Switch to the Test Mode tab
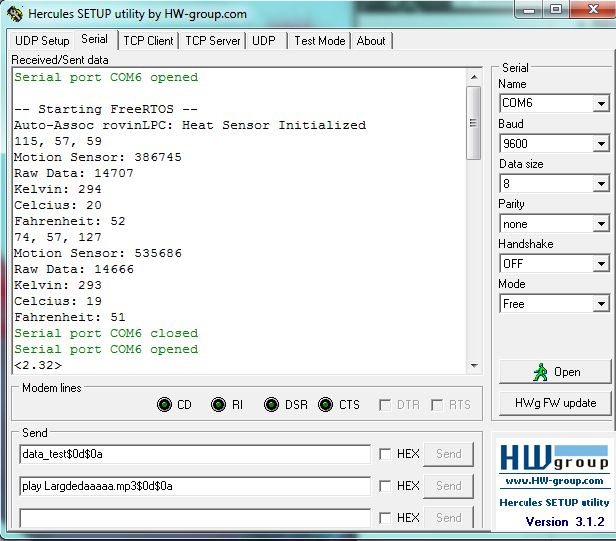This screenshot has width=616, height=541. (x=320, y=41)
